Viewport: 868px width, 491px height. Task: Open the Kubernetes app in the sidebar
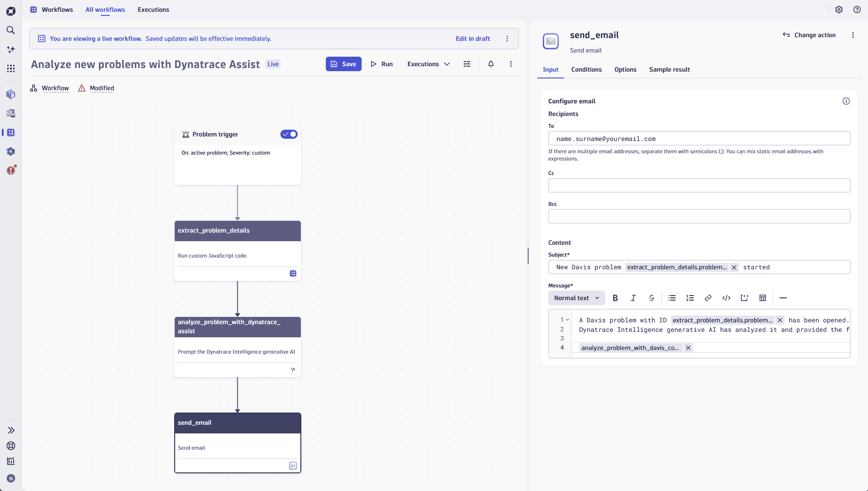pos(11,151)
